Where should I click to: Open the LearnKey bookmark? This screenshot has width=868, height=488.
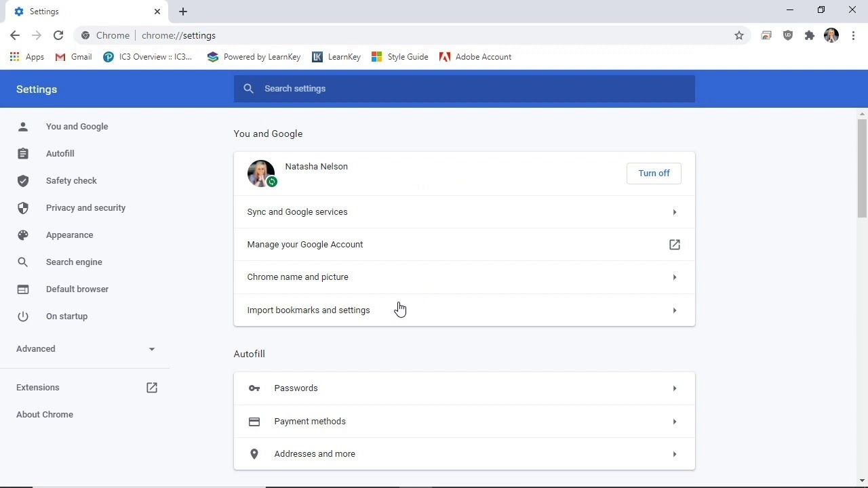click(336, 57)
